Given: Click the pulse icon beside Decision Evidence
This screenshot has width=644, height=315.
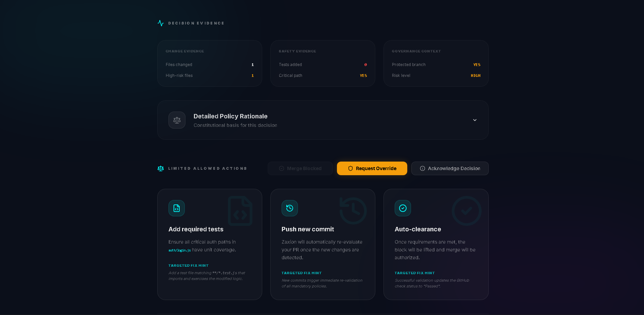Looking at the screenshot, I should coord(160,23).
